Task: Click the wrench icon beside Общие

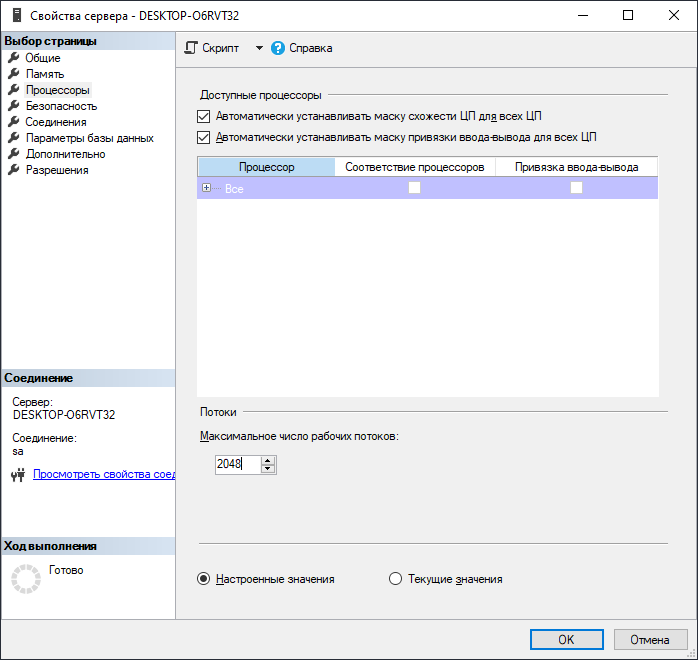Action: point(14,58)
